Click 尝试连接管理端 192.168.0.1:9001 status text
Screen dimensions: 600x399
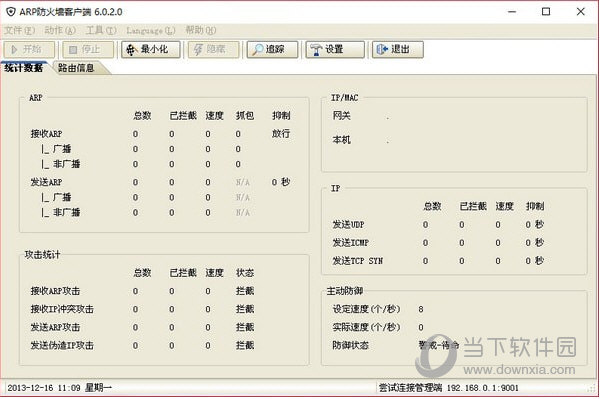pos(448,388)
